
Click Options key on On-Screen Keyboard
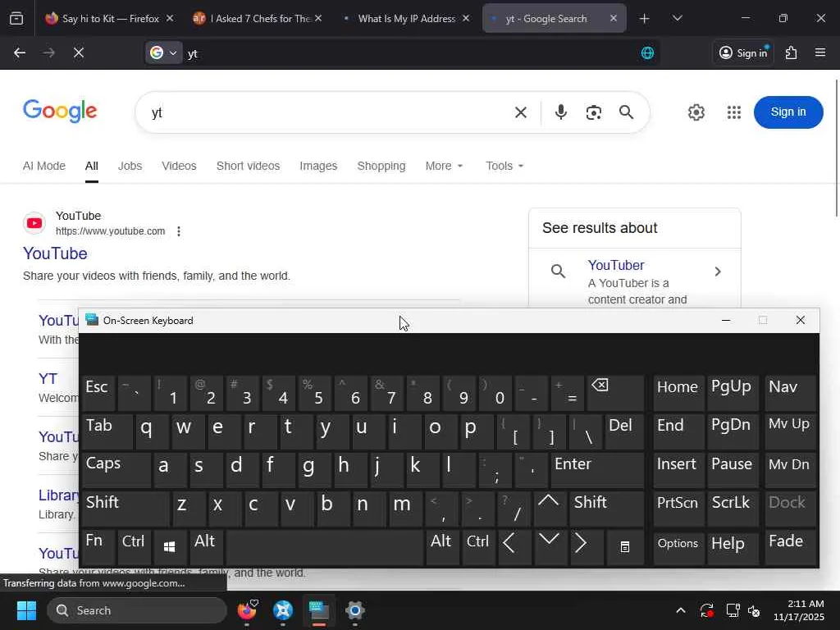point(678,547)
